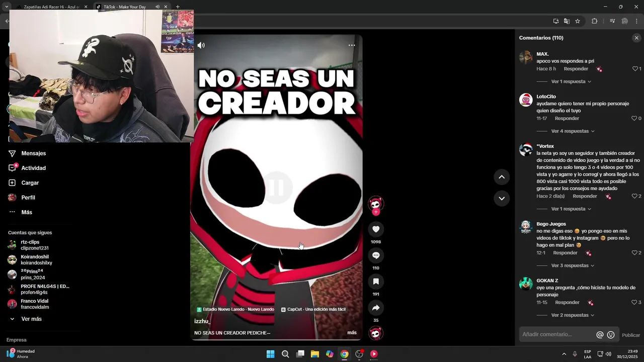Viewport: 644px width, 362px height.
Task: Reply to Vortex's comment via Responder
Action: [x=585, y=196]
